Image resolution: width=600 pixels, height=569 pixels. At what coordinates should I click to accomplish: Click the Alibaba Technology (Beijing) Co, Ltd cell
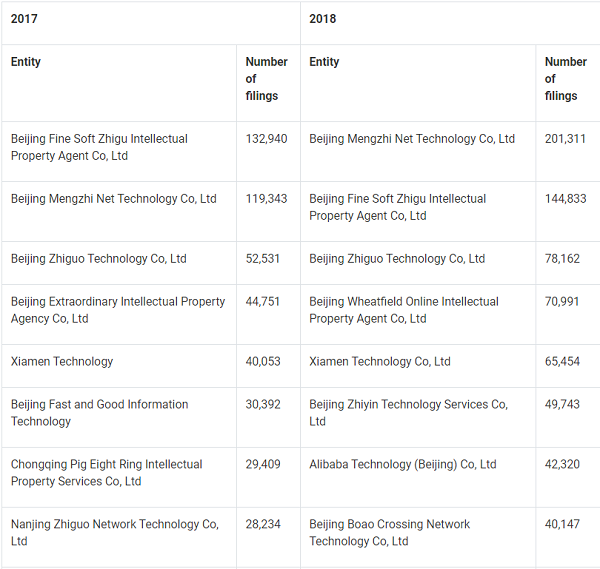[403, 464]
